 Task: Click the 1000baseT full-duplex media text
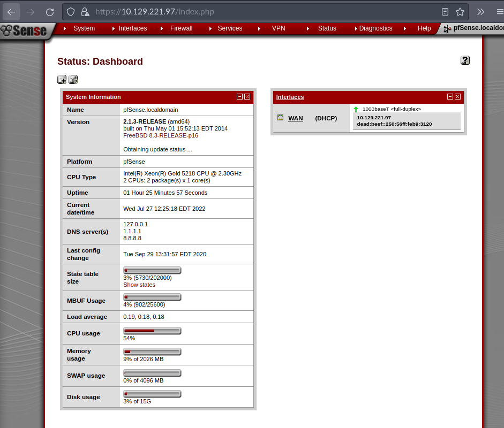click(392, 109)
